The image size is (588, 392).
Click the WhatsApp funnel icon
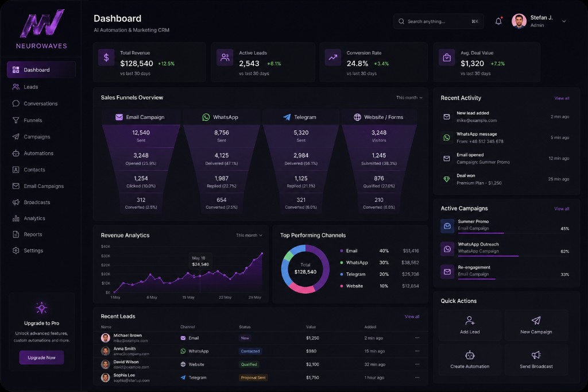[x=206, y=117]
